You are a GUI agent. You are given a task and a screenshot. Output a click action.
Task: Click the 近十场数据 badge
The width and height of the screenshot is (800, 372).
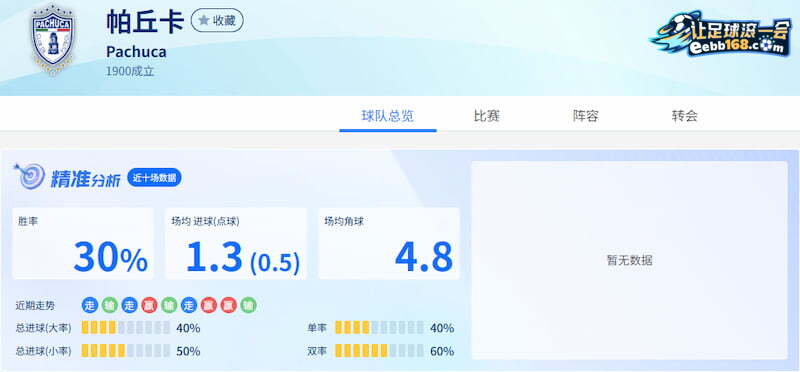pos(154,178)
